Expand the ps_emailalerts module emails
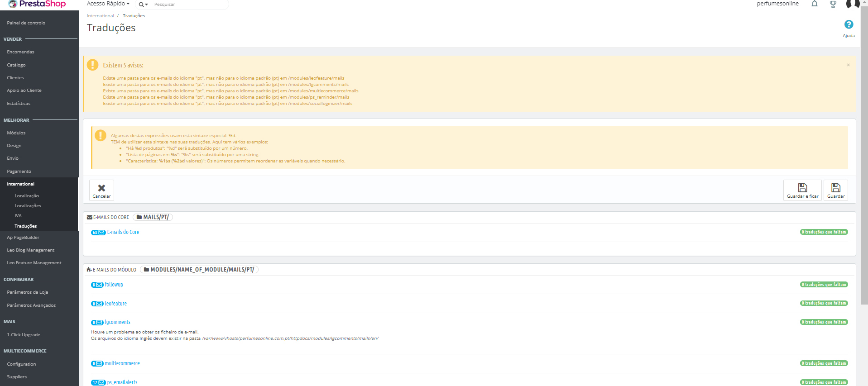The width and height of the screenshot is (868, 386). pos(122,382)
